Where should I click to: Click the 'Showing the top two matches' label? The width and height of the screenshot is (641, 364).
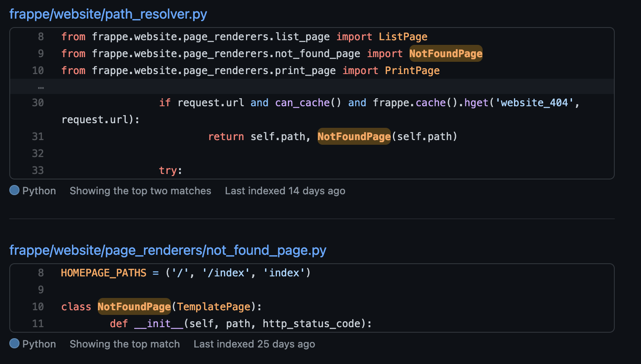pos(140,190)
